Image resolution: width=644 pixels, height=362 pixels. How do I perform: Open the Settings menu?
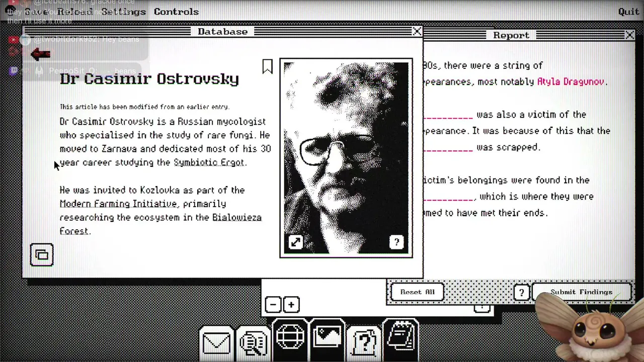tap(123, 12)
